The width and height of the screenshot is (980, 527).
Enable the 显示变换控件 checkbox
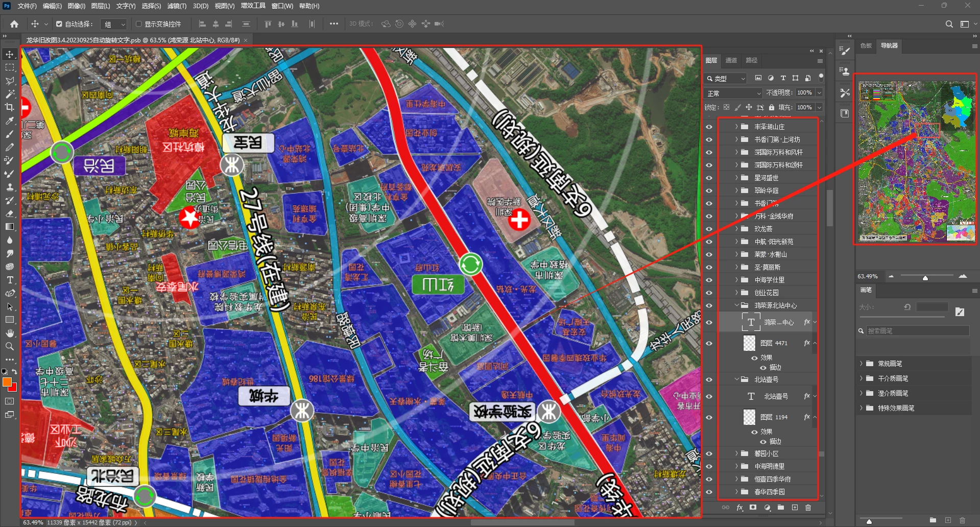click(138, 24)
